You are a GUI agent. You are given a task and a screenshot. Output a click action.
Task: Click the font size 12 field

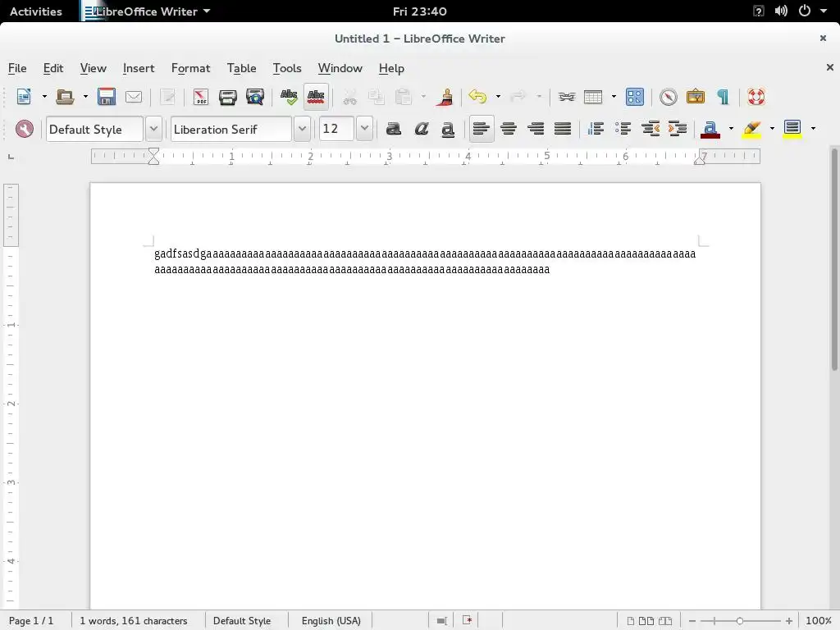(336, 129)
